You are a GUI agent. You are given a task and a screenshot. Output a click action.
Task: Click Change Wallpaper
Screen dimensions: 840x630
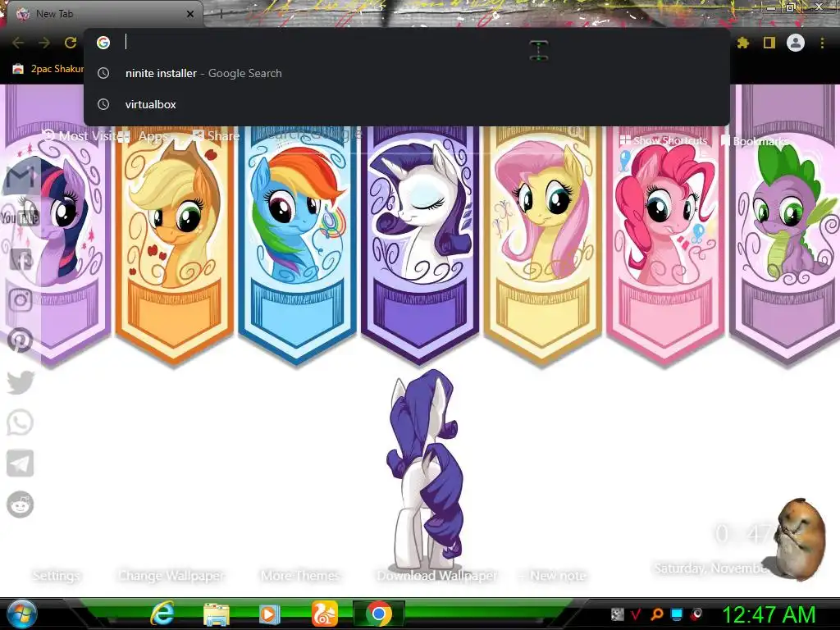[171, 576]
